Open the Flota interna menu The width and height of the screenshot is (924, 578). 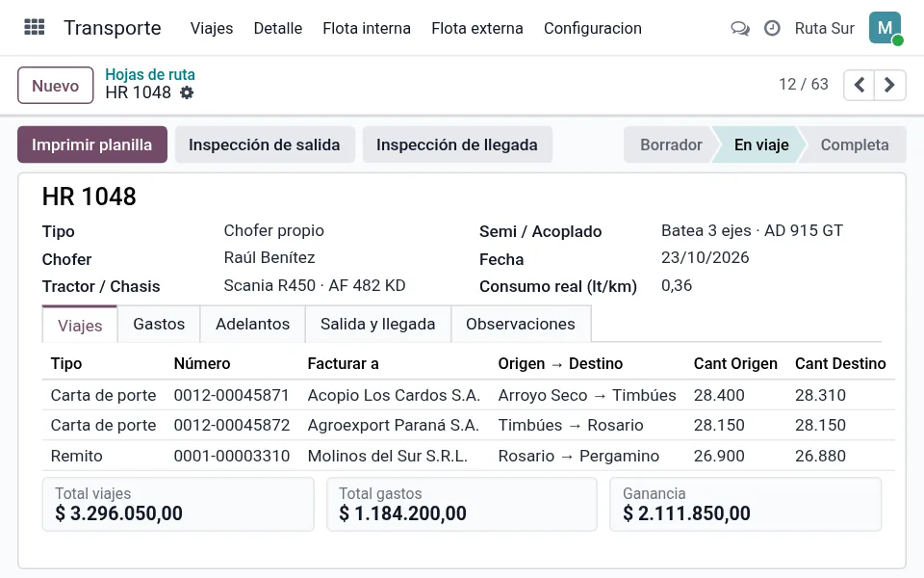click(x=367, y=28)
